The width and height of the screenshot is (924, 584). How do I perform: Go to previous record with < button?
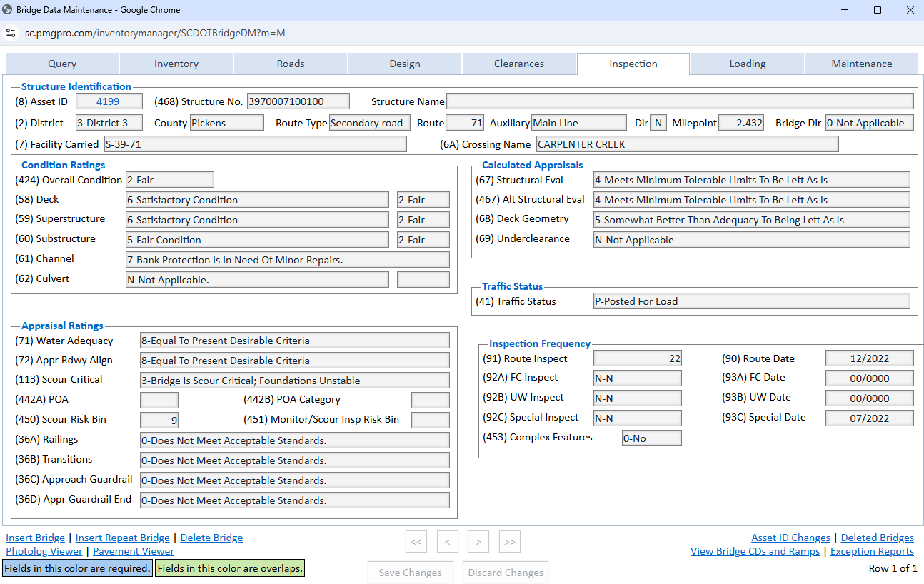pos(447,542)
